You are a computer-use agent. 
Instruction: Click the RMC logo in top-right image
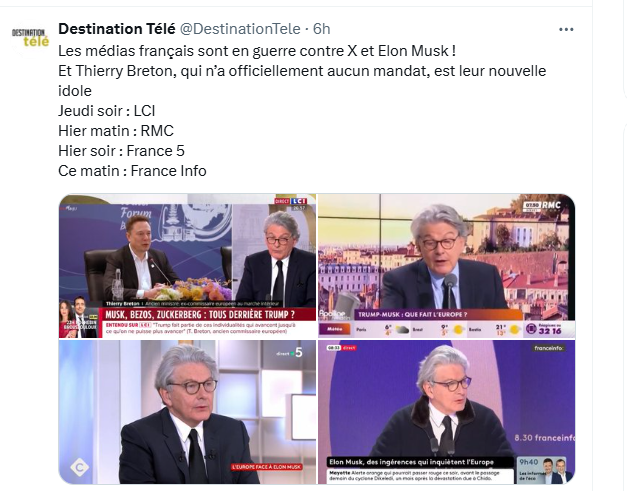tap(542, 206)
